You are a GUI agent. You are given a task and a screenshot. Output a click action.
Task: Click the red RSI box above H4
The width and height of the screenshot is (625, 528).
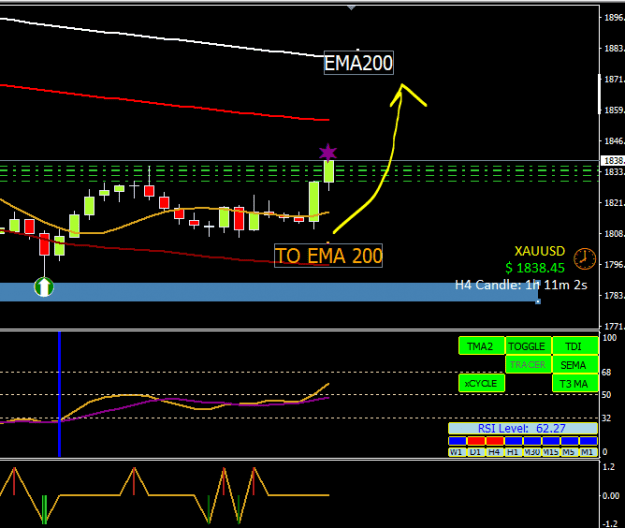[x=495, y=441]
